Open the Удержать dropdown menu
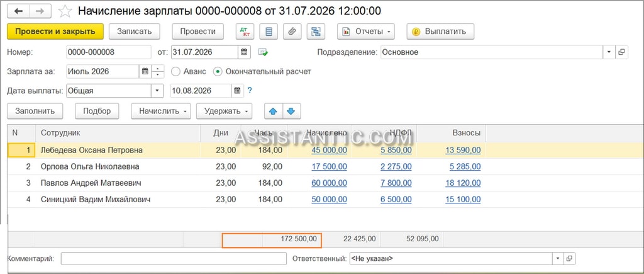Viewport: 644px width, 274px height. pyautogui.click(x=224, y=111)
